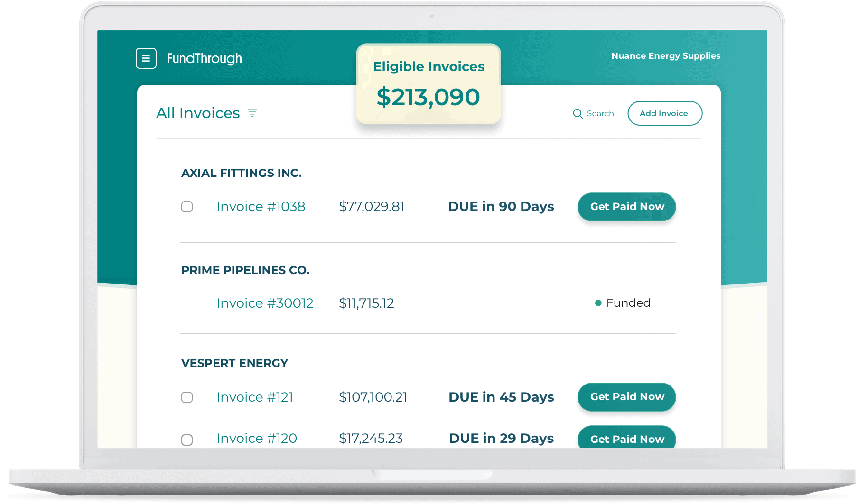The height and width of the screenshot is (504, 857).
Task: Click the Eligible Invoices total card
Action: (x=428, y=83)
